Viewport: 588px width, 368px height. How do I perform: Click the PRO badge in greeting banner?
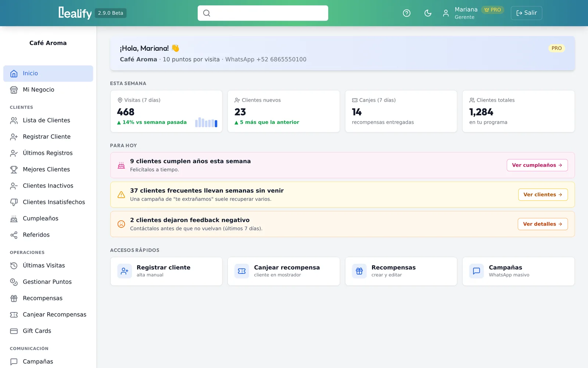coord(556,48)
